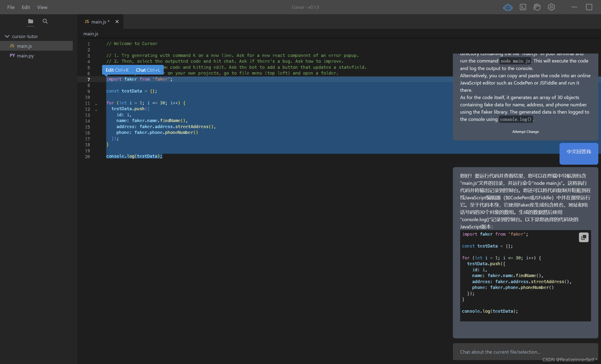Click the PY icon beside main.py
Screen dimensions: 601x364
[x=12, y=55]
